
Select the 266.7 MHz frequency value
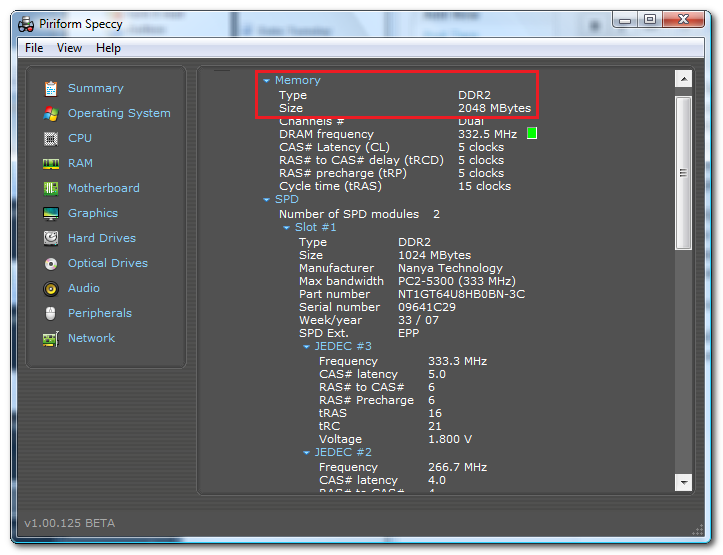(x=457, y=467)
